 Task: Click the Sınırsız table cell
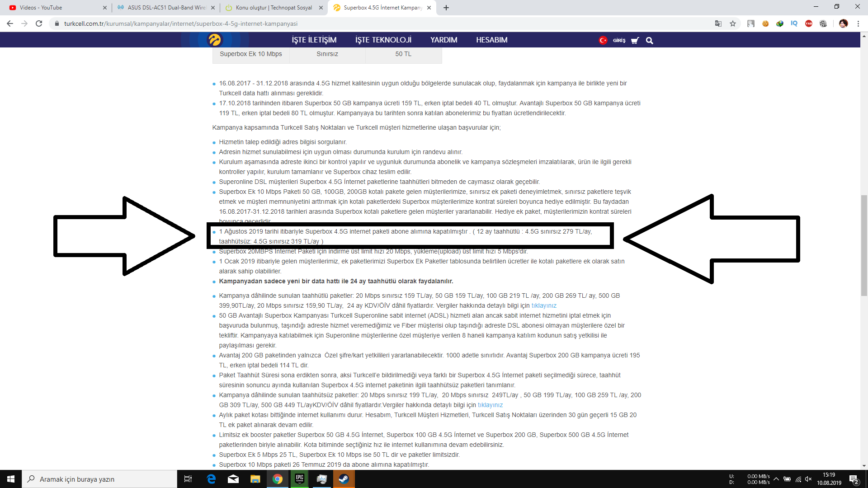[327, 54]
